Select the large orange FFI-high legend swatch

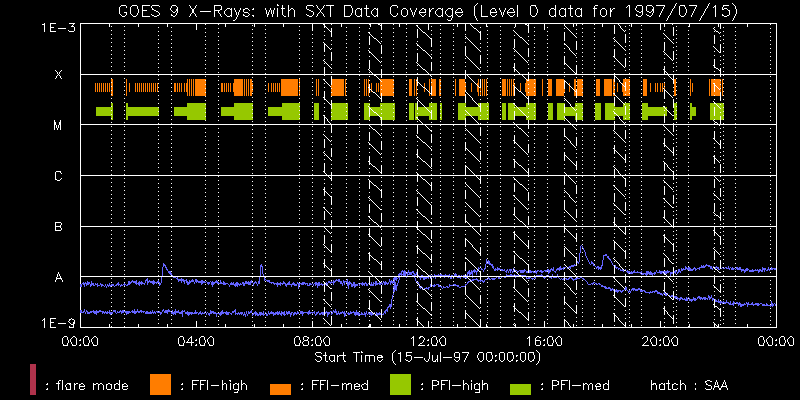(160, 383)
